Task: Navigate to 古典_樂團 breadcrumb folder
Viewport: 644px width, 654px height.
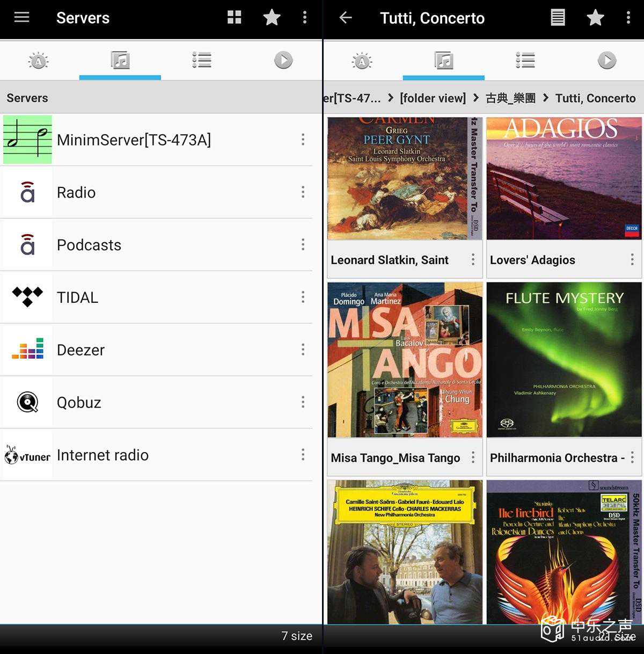Action: (510, 98)
